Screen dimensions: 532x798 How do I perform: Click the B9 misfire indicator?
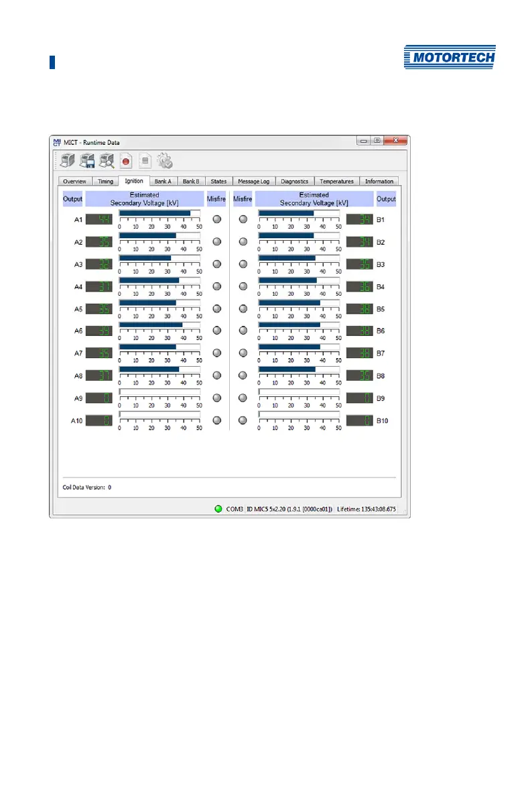click(x=243, y=398)
